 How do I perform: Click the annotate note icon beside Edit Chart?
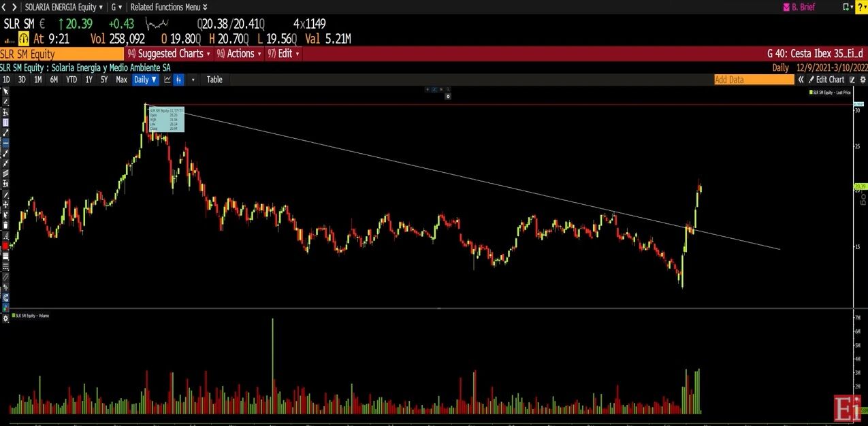pyautogui.click(x=852, y=80)
